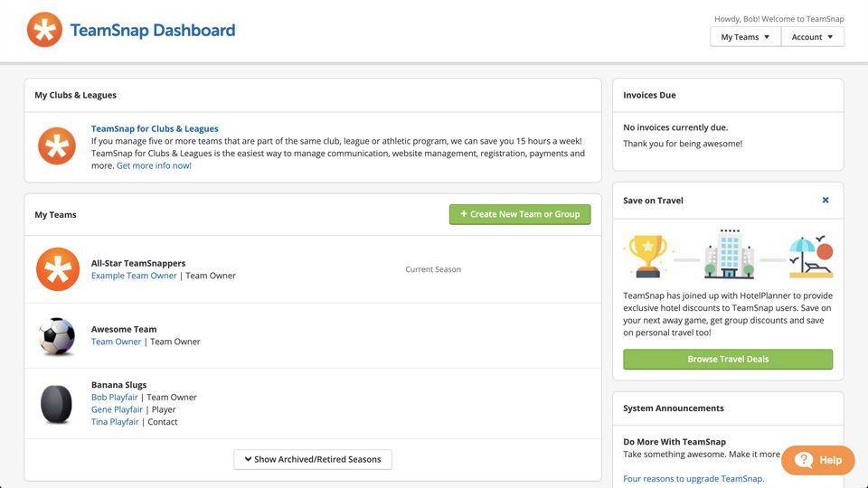Click the TeamSnap orange asterisk logo in header
The width and height of the screenshot is (868, 488).
point(44,30)
